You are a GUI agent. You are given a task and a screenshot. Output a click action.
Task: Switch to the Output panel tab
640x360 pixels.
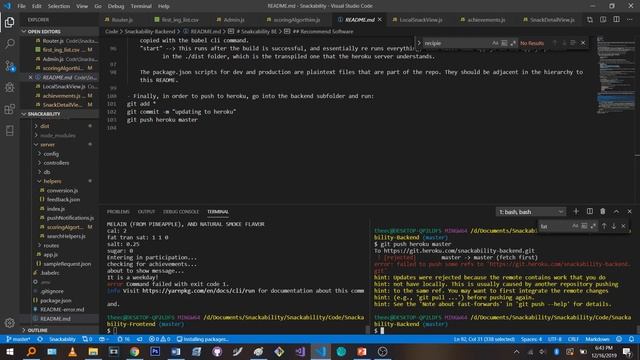tap(146, 211)
